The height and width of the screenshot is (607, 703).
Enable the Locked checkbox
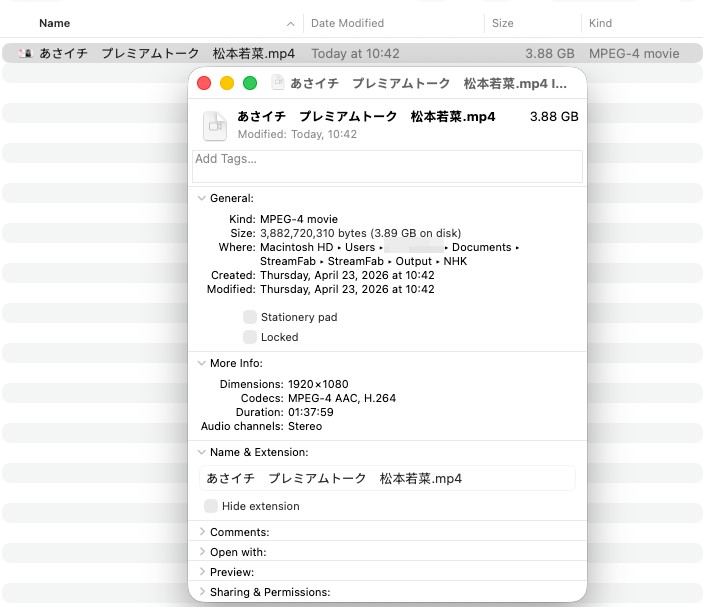coord(250,337)
